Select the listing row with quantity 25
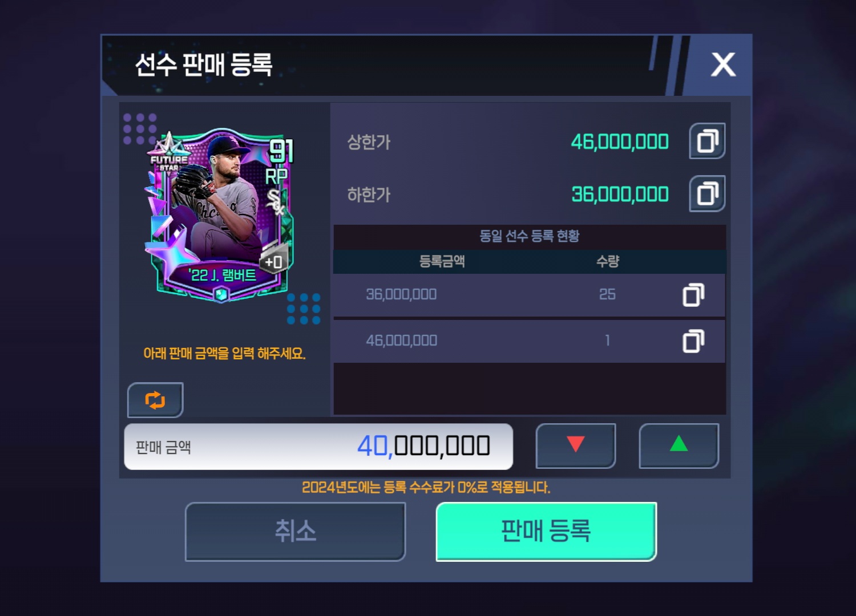 coord(529,295)
